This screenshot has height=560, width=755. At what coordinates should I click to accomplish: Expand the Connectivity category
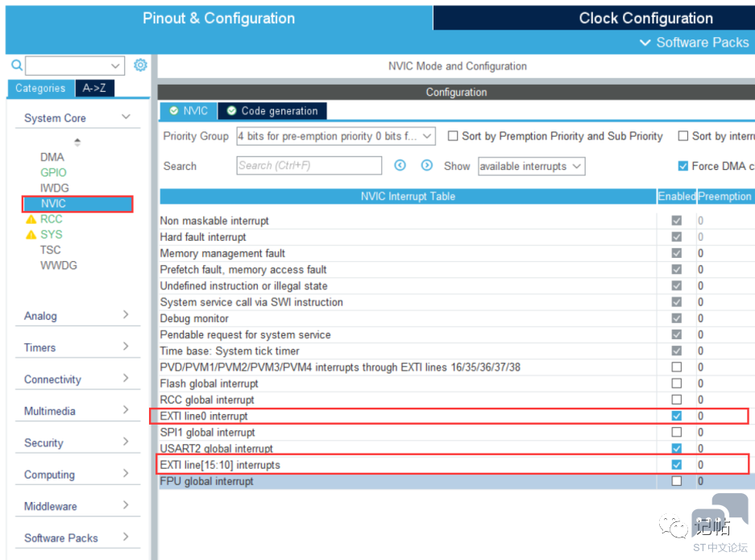point(77,379)
